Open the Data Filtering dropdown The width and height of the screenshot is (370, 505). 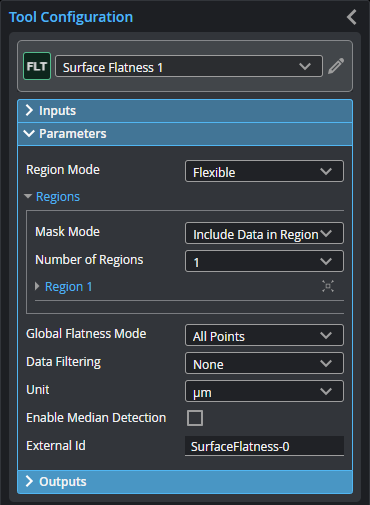click(264, 363)
